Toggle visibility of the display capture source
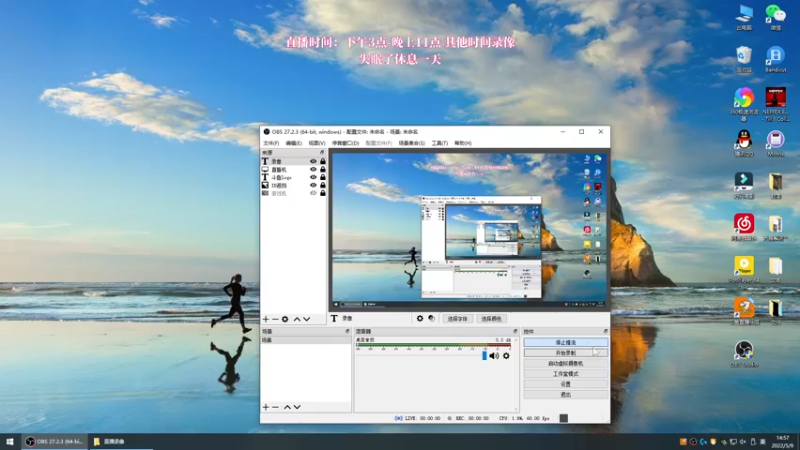 pos(313,169)
